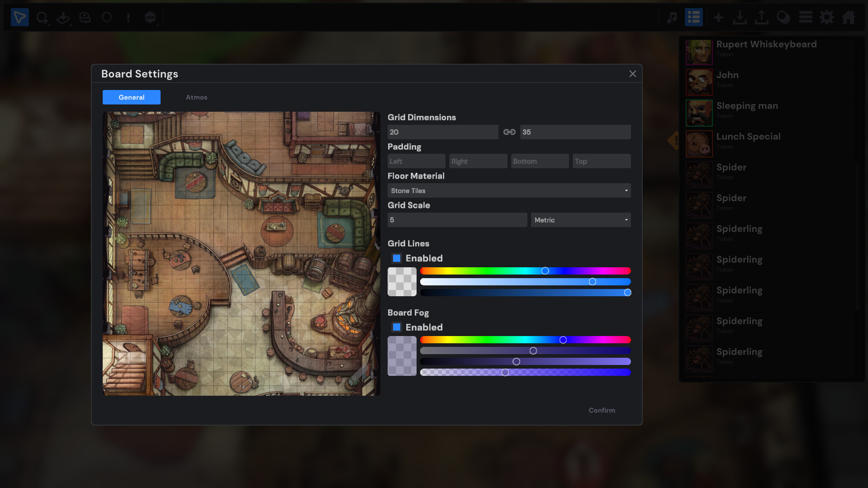Disable Board Fog Enabled checkbox

click(x=397, y=327)
